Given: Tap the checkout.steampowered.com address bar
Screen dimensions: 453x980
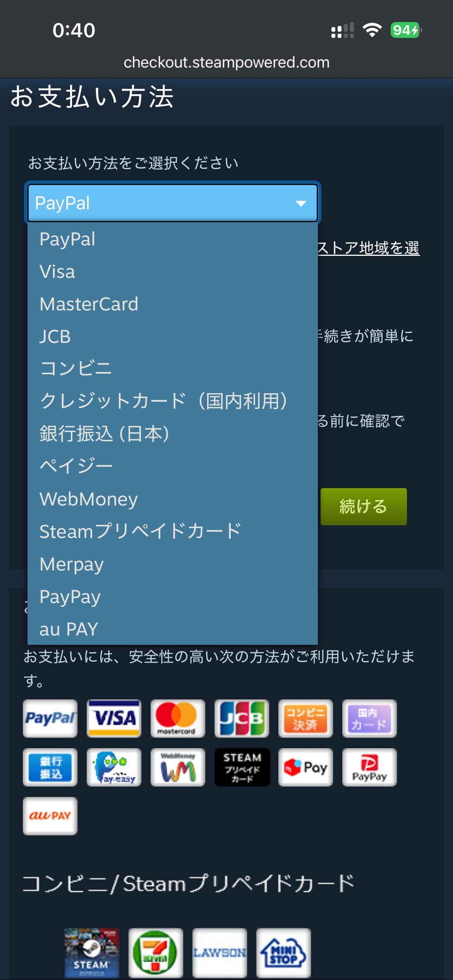Looking at the screenshot, I should click(x=226, y=62).
